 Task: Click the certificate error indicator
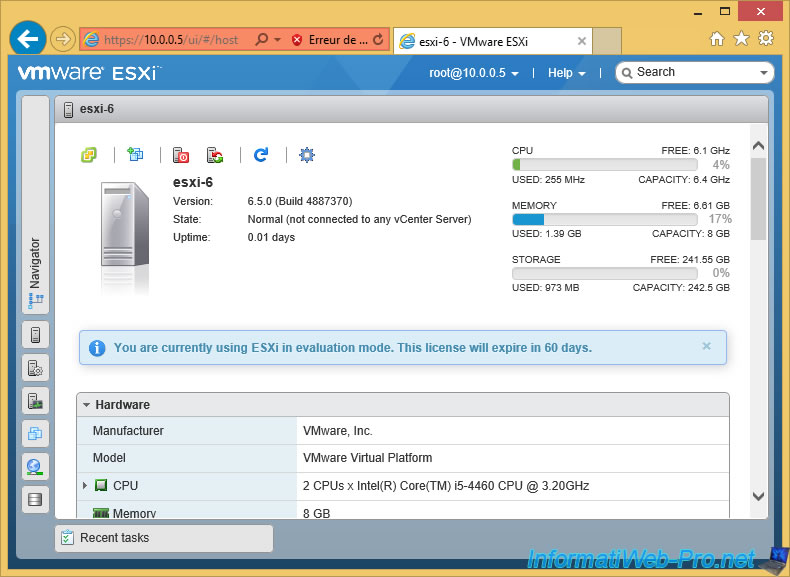(331, 40)
